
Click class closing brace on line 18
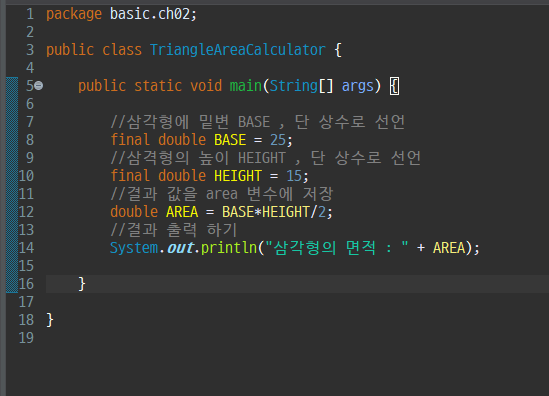(x=50, y=320)
